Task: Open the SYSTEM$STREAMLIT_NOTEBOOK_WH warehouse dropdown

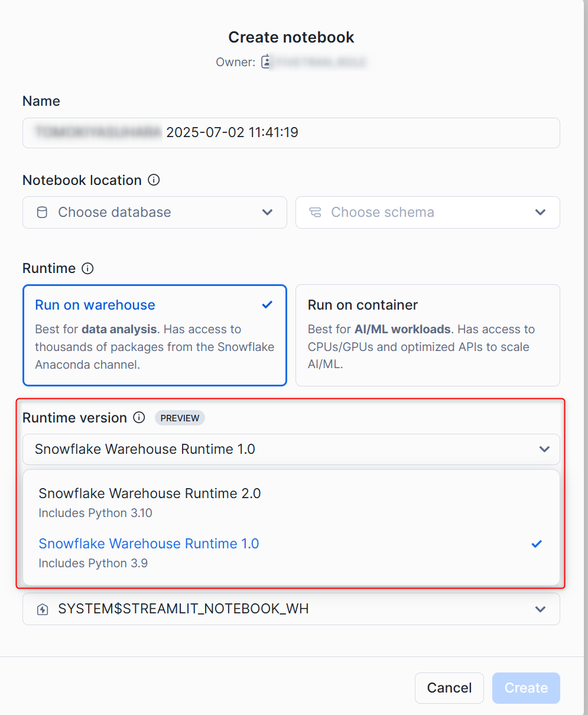Action: click(x=291, y=609)
